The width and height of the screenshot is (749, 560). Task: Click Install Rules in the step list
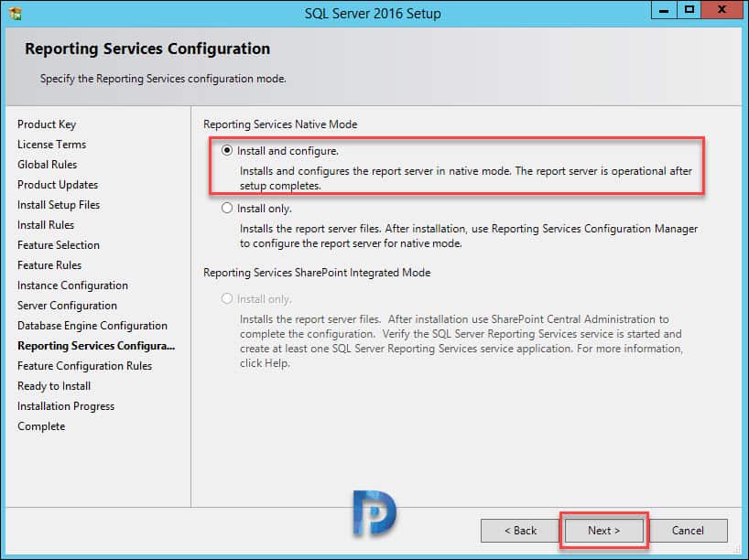(46, 224)
